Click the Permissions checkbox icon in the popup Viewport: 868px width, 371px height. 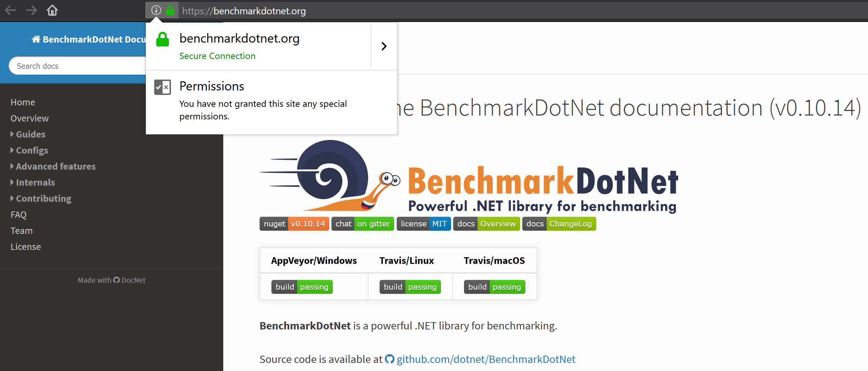(162, 87)
